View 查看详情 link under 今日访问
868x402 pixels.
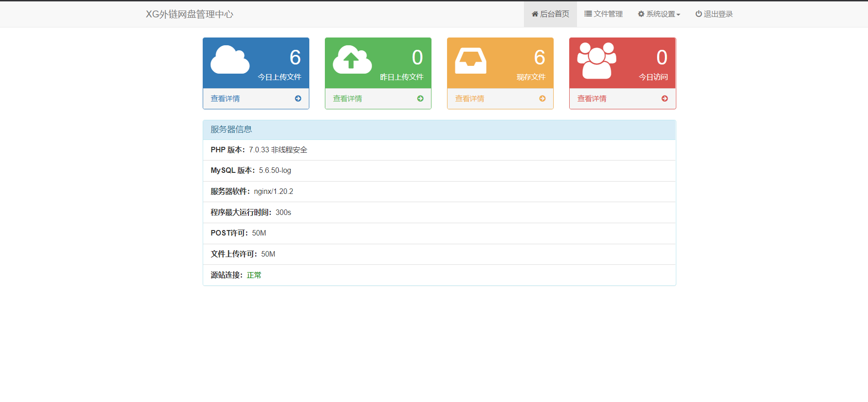tap(592, 98)
